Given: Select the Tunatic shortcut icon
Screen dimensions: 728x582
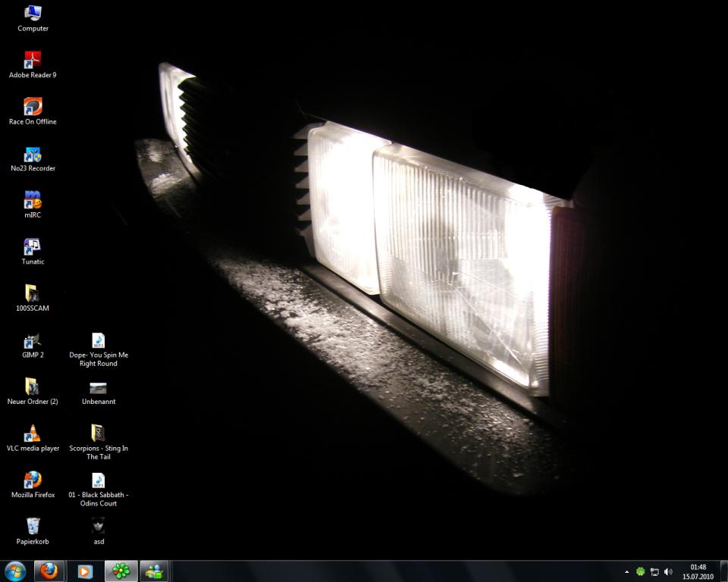Looking at the screenshot, I should (33, 247).
